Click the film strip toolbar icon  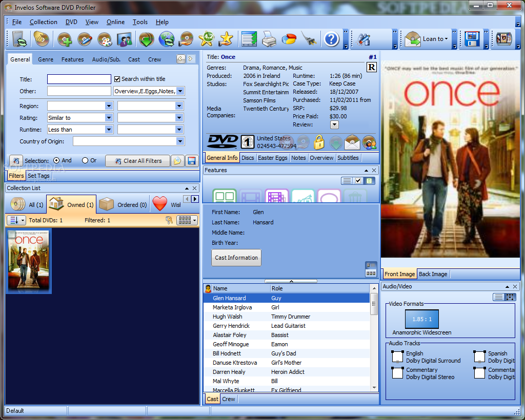point(503,39)
